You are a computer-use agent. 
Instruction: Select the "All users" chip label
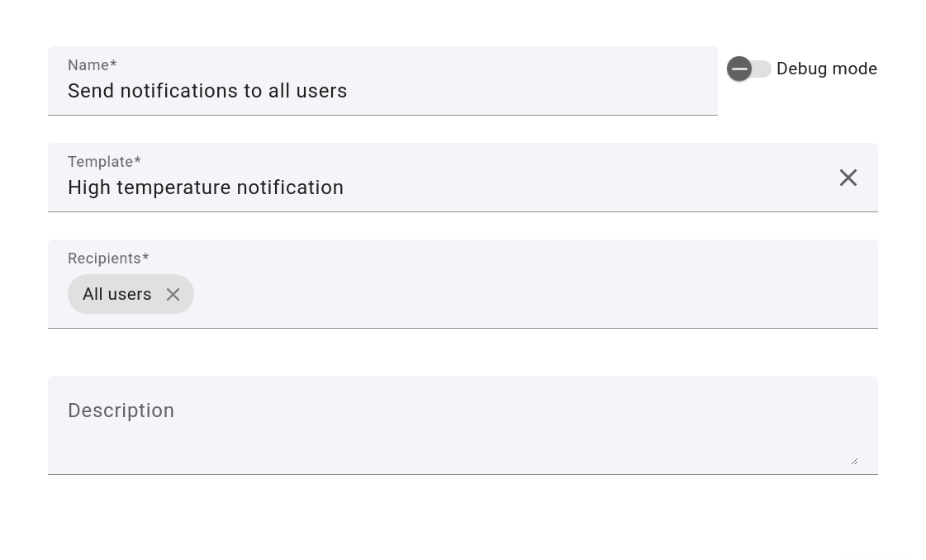click(117, 294)
